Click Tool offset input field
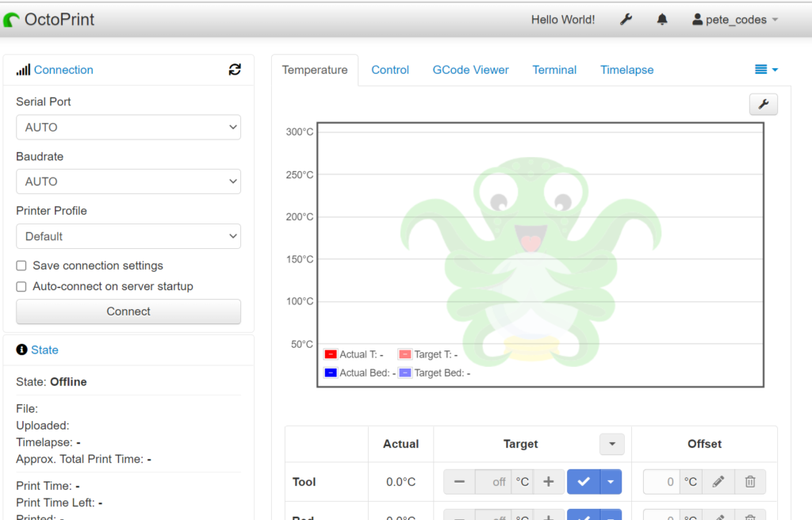This screenshot has width=812, height=520. [661, 482]
